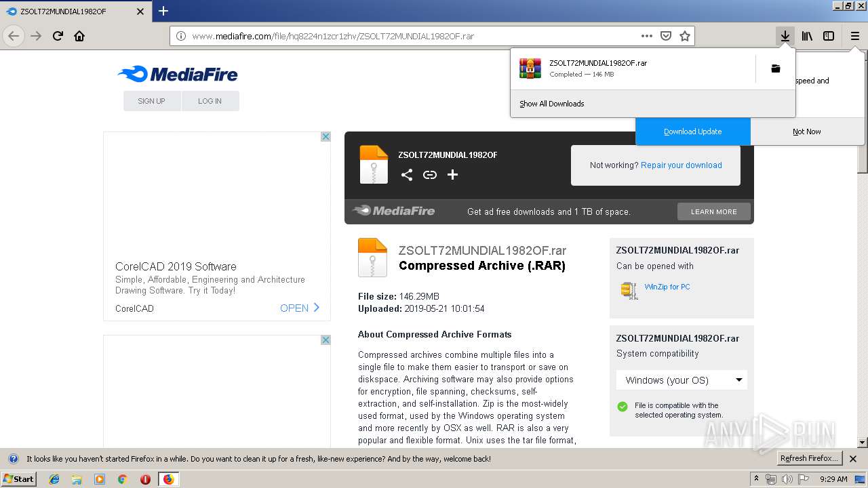Click Show All Downloads

pyautogui.click(x=552, y=104)
